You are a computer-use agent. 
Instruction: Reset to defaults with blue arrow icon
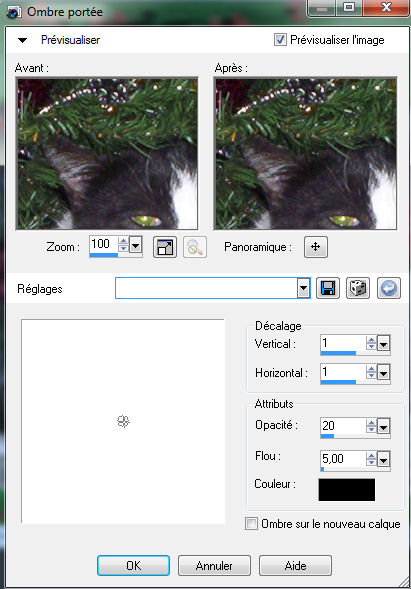(389, 288)
